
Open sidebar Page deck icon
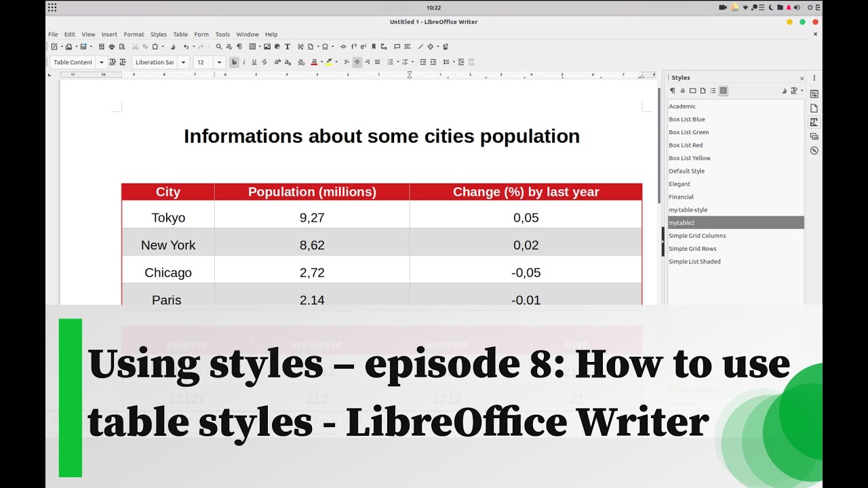click(x=814, y=108)
